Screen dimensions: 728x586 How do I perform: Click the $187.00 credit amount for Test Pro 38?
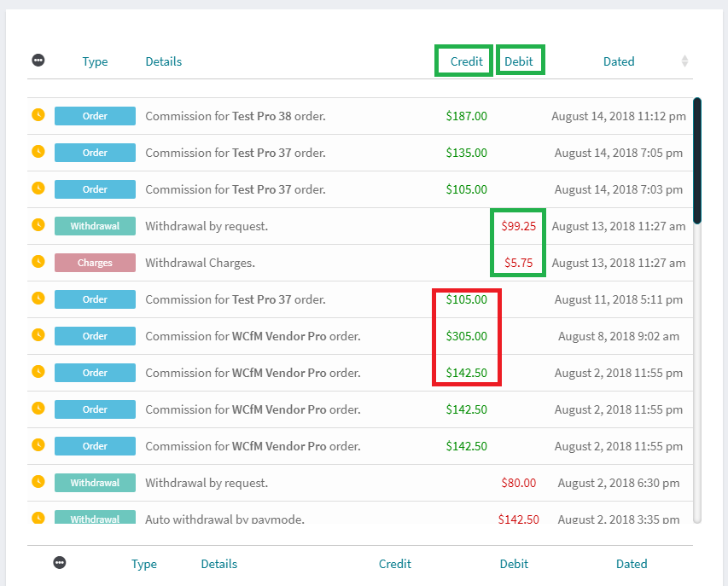[x=466, y=115]
